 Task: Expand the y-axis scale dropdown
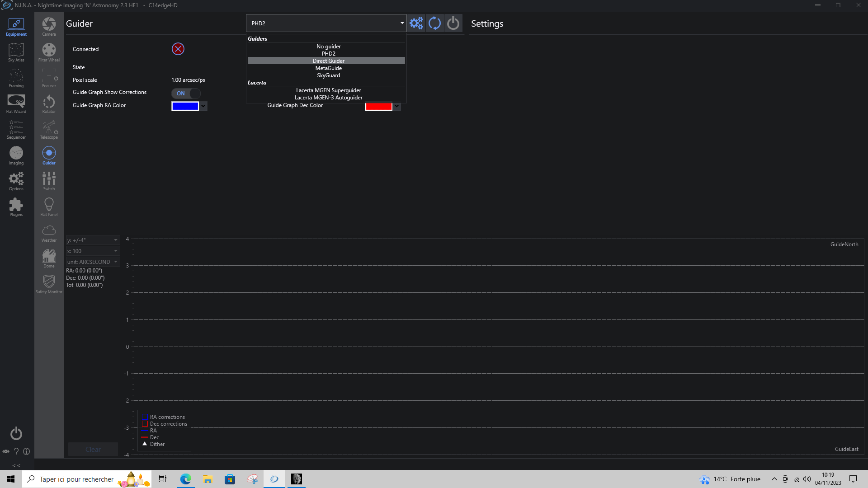[x=93, y=240]
